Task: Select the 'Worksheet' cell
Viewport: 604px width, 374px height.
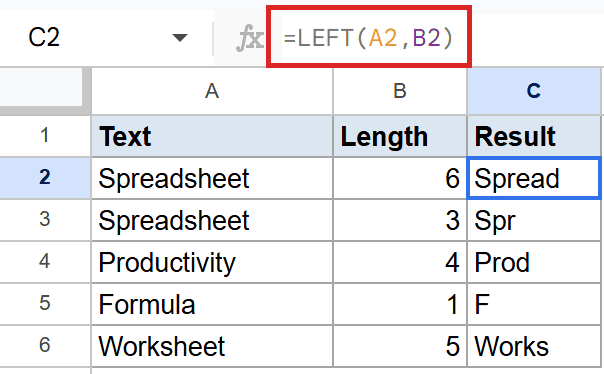Action: [212, 346]
